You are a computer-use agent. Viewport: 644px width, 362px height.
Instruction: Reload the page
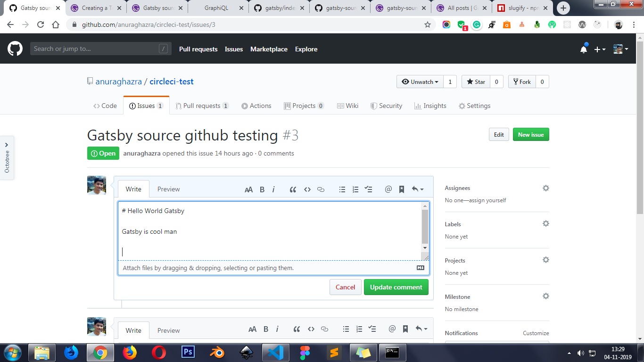click(41, 25)
